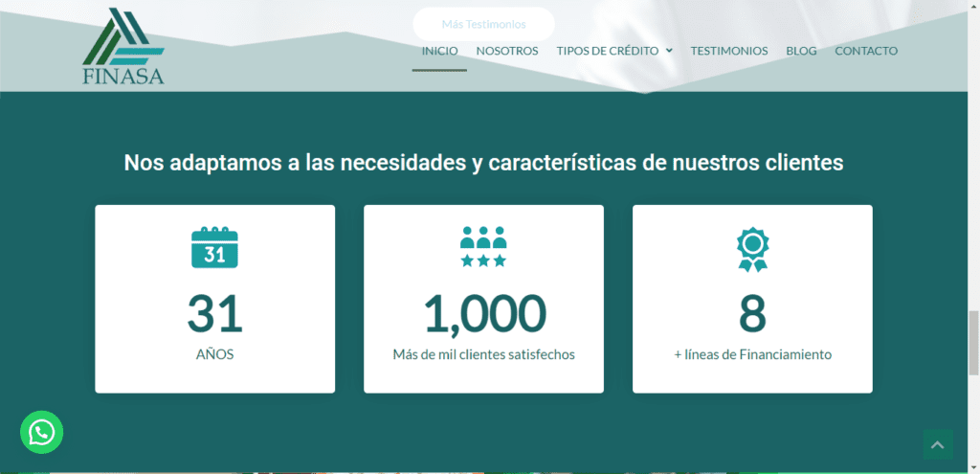Click the 1,000 counter number
The image size is (980, 474).
pos(484,314)
